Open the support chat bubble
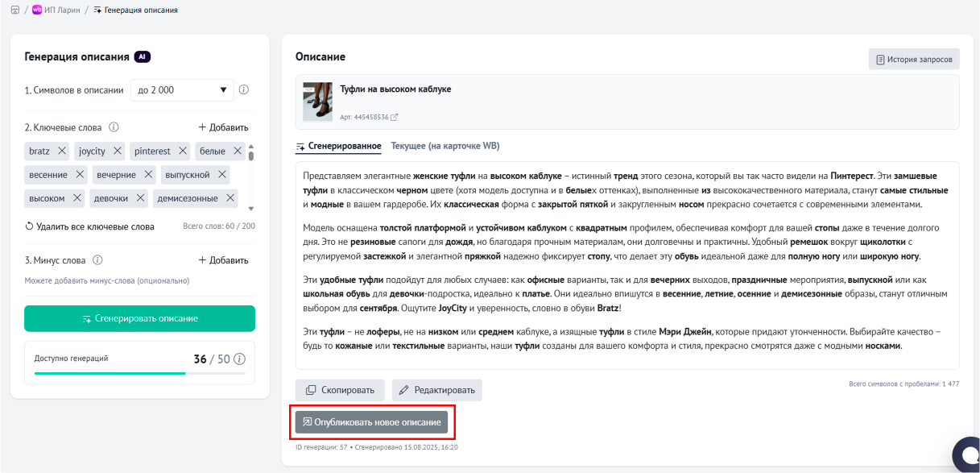 click(966, 454)
